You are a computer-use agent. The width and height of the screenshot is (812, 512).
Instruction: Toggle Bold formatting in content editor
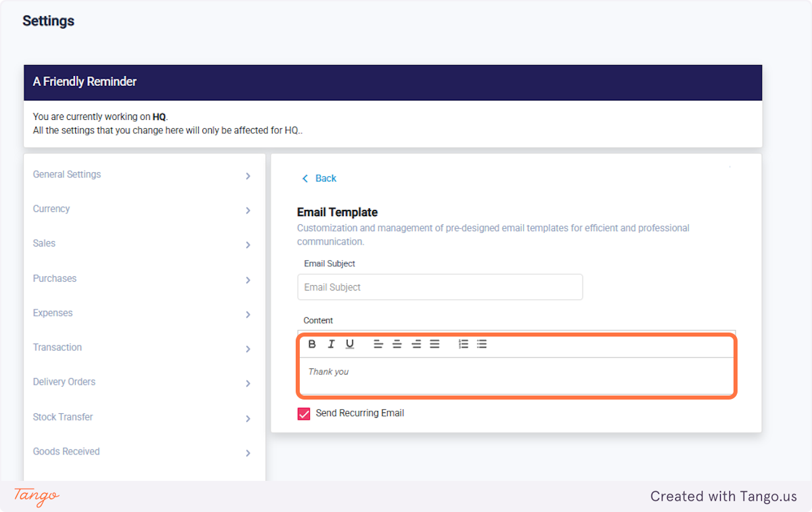pyautogui.click(x=312, y=344)
